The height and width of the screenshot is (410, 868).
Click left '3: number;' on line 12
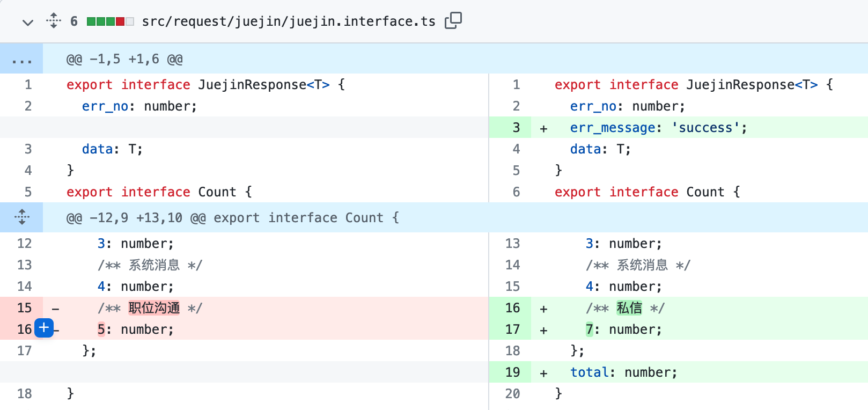point(136,244)
